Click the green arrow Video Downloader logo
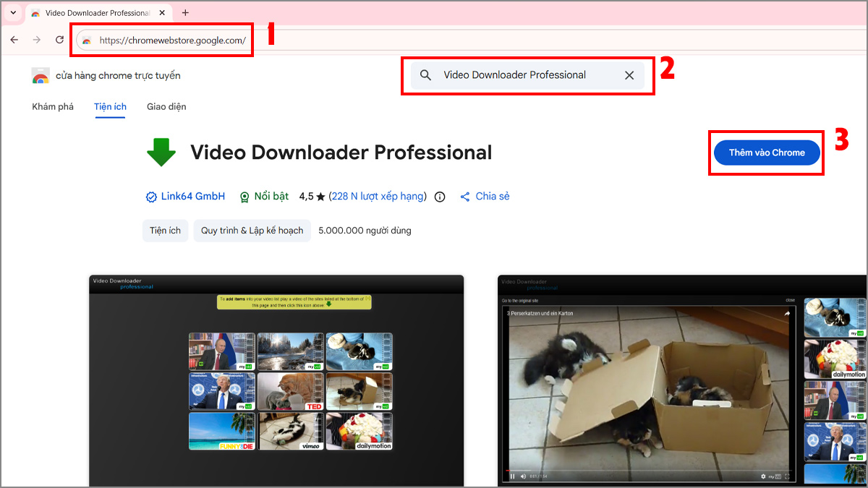This screenshot has height=488, width=868. (161, 153)
